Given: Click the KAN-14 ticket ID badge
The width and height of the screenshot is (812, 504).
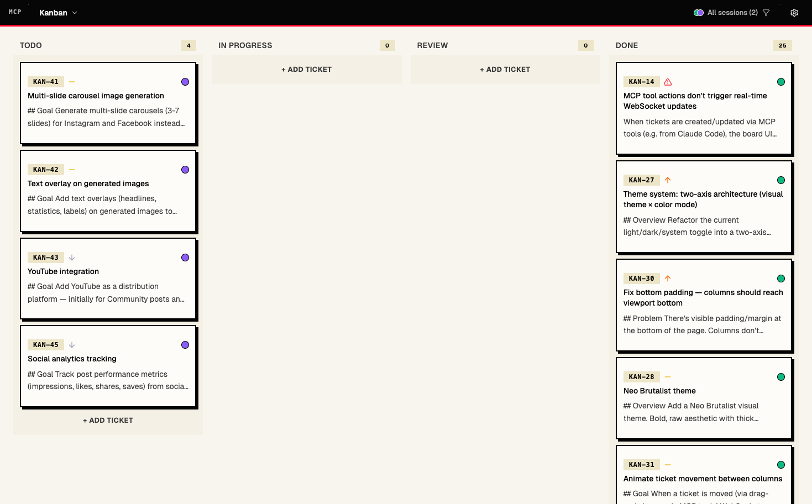Looking at the screenshot, I should (x=642, y=82).
